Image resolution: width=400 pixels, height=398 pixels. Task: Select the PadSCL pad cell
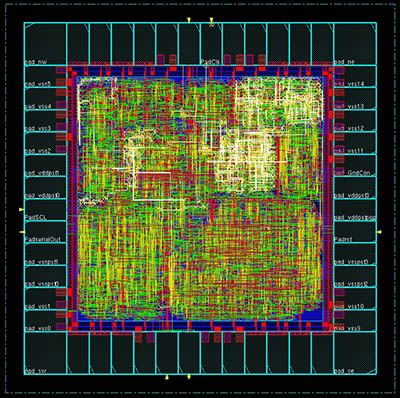click(x=46, y=210)
